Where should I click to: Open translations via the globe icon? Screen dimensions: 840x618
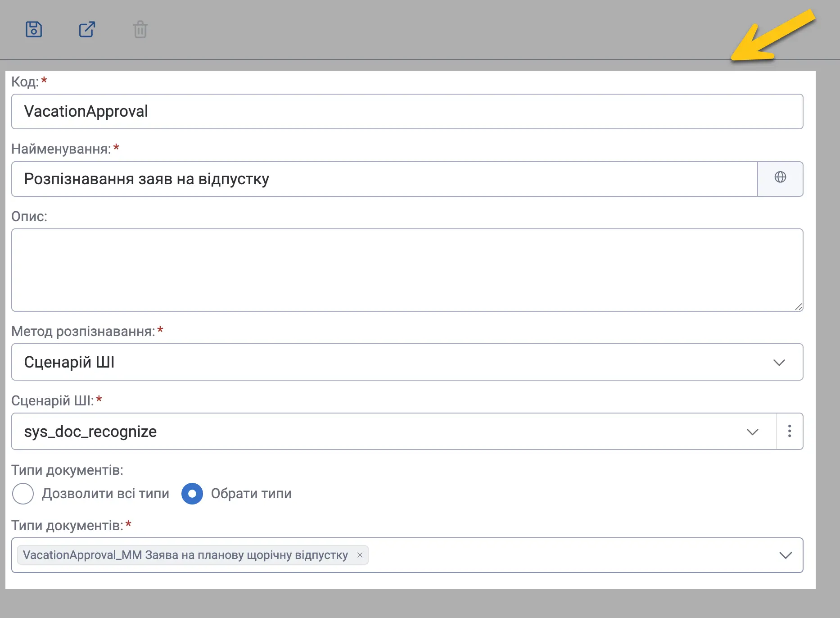click(780, 177)
